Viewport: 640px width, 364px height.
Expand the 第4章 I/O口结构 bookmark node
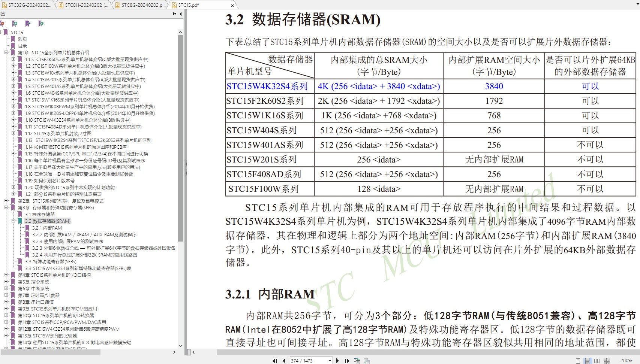point(6,275)
